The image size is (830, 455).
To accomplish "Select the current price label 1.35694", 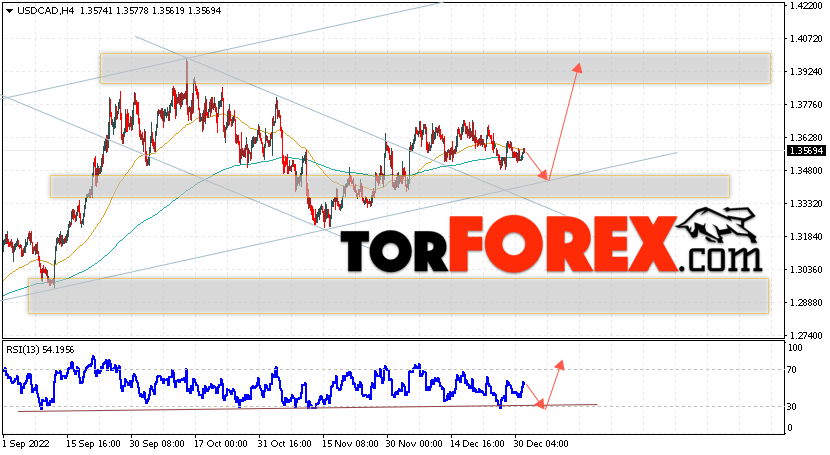I will point(806,151).
